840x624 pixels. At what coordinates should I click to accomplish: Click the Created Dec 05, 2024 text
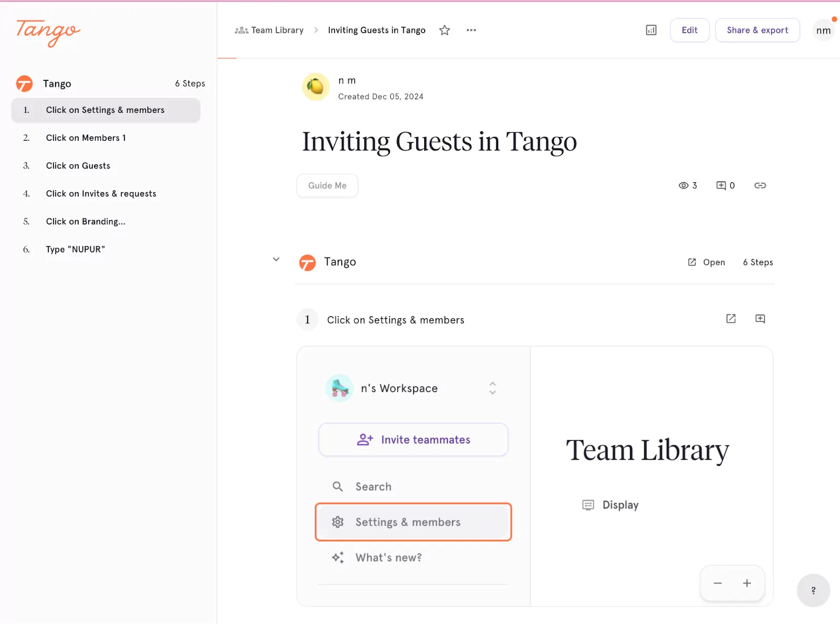click(381, 97)
